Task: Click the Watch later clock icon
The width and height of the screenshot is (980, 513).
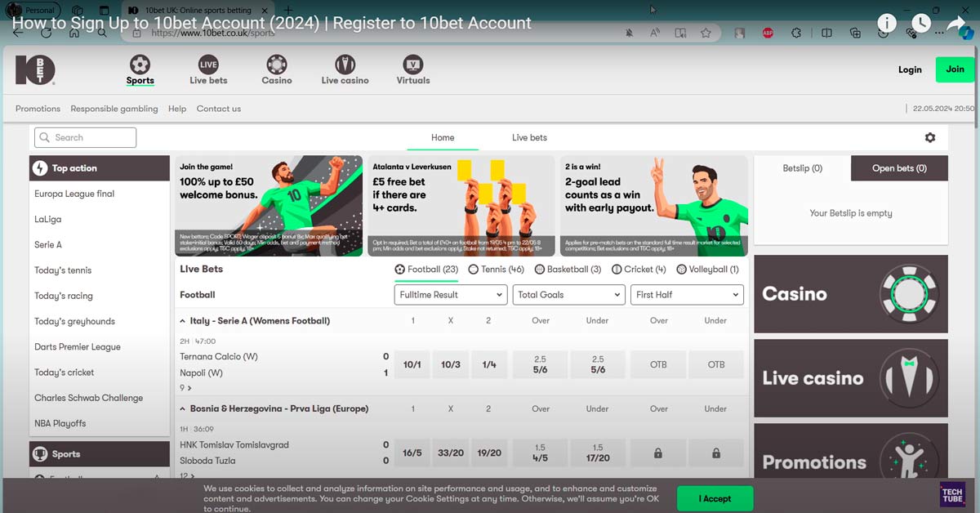Action: pos(921,23)
